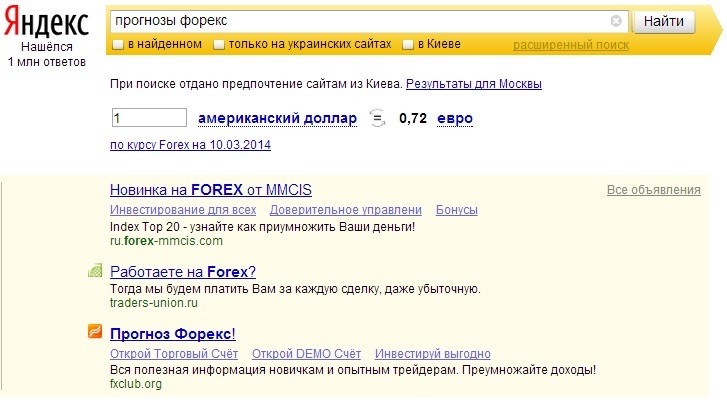The height and width of the screenshot is (408, 727).
Task: Visit fxclub.org address link
Action: [x=136, y=384]
